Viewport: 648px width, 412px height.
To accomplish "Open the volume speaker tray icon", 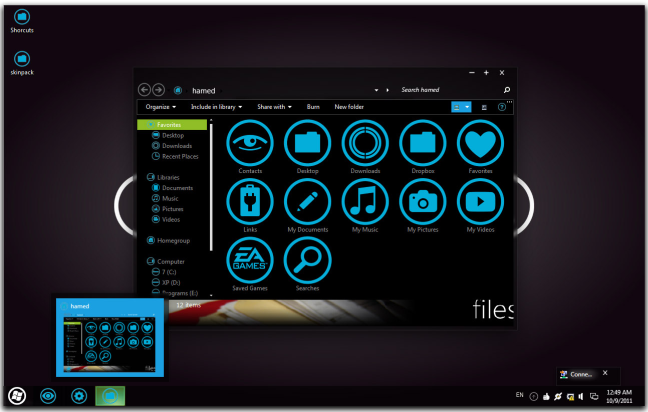I will (581, 397).
